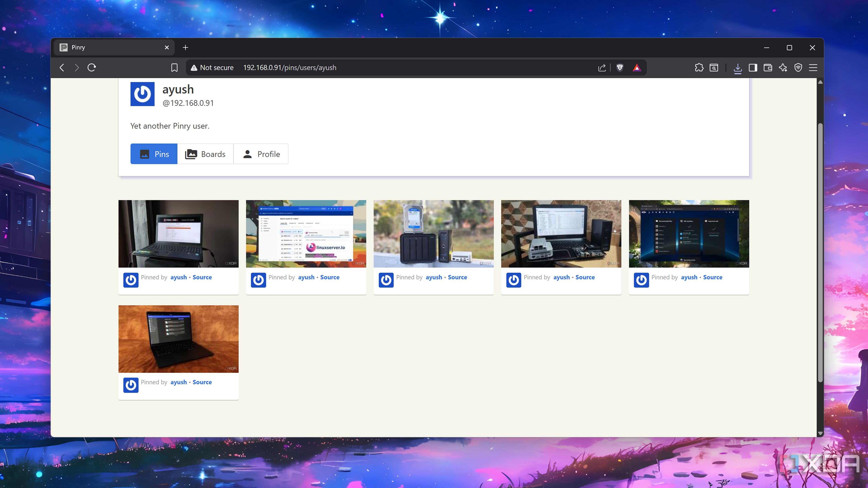This screenshot has width=868, height=488.
Task: Open the laptop on wooden table pin thumbnail
Action: tap(179, 339)
